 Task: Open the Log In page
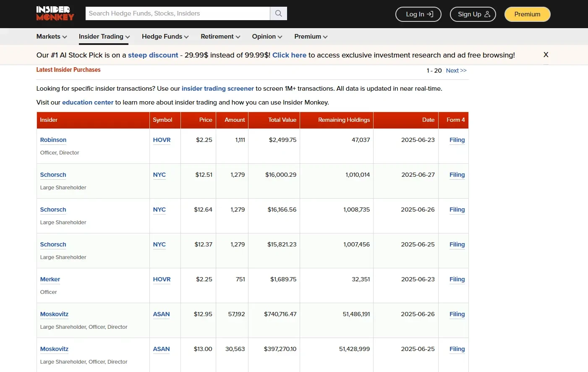pyautogui.click(x=418, y=14)
